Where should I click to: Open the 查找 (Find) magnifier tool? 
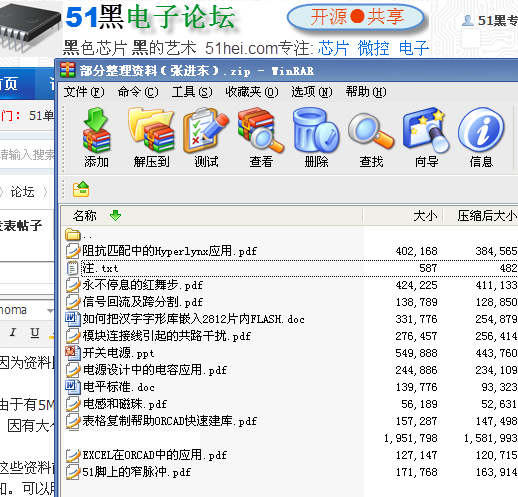pos(371,137)
